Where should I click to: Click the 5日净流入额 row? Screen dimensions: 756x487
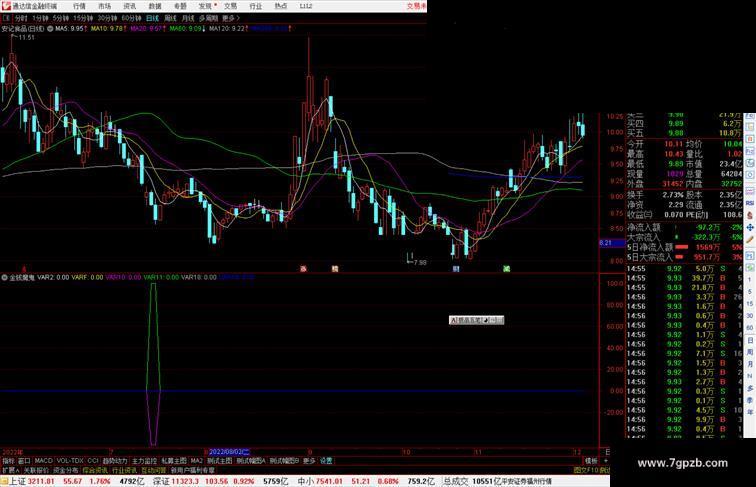pos(685,247)
